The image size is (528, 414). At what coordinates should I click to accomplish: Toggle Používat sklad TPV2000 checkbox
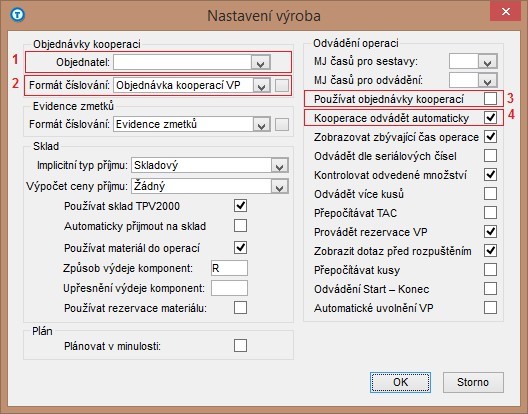pos(240,205)
